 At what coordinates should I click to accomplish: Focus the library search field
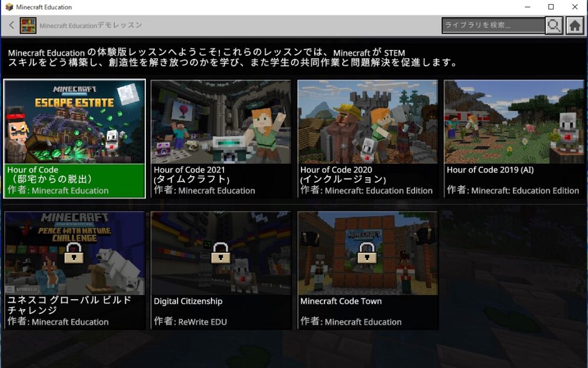click(493, 25)
